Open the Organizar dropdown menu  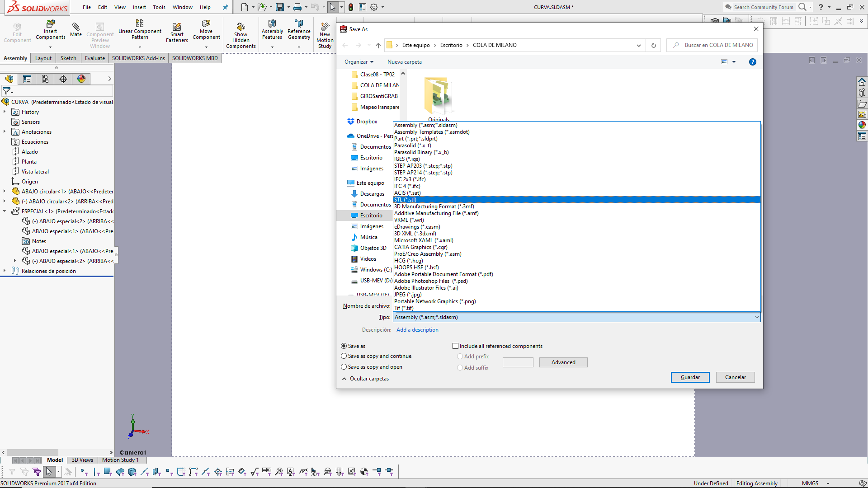(359, 62)
